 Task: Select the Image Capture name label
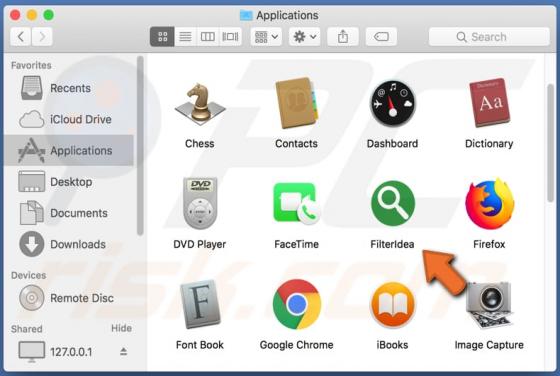(489, 345)
